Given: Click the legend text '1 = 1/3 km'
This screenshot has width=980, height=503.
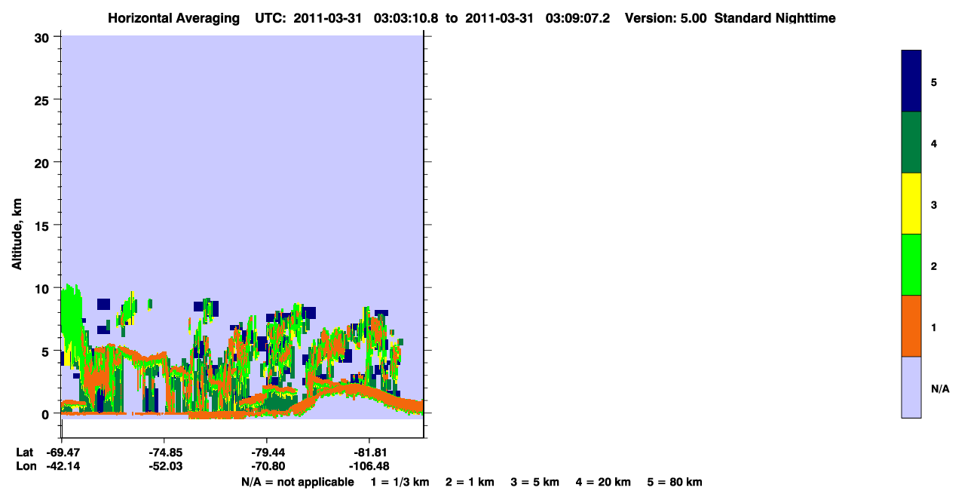Looking at the screenshot, I should [x=400, y=483].
